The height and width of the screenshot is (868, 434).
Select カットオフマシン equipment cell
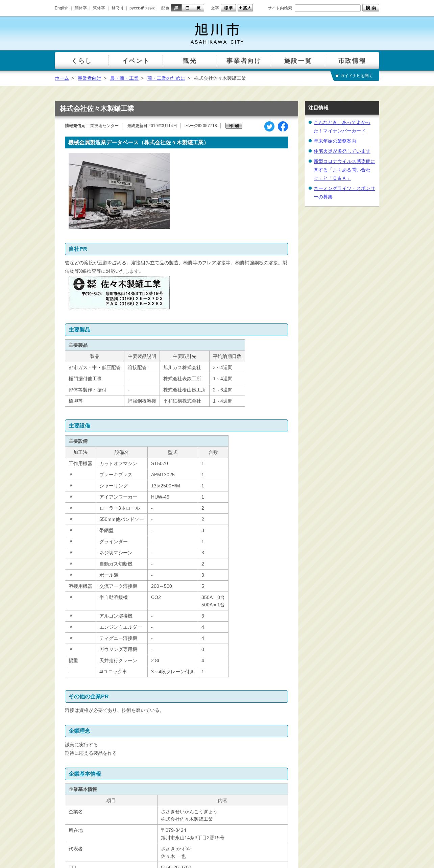pos(122,463)
